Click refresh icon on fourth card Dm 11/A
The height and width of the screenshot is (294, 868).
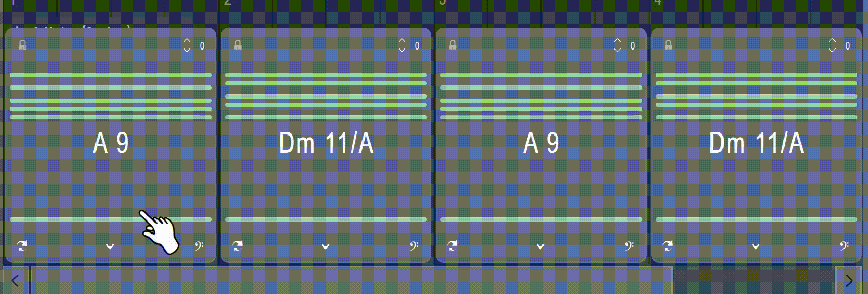pos(668,246)
